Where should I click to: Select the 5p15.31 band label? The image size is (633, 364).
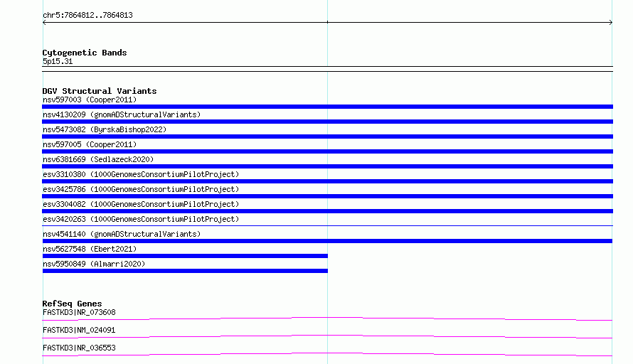click(58, 61)
